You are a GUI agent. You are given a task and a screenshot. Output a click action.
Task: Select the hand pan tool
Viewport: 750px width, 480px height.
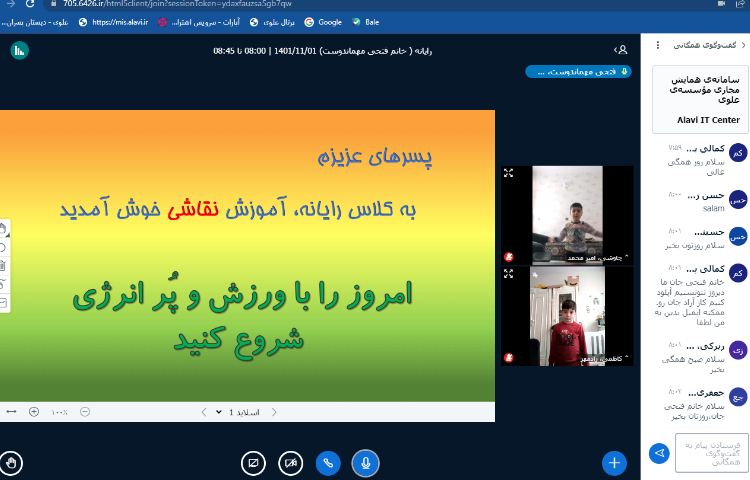(3, 229)
